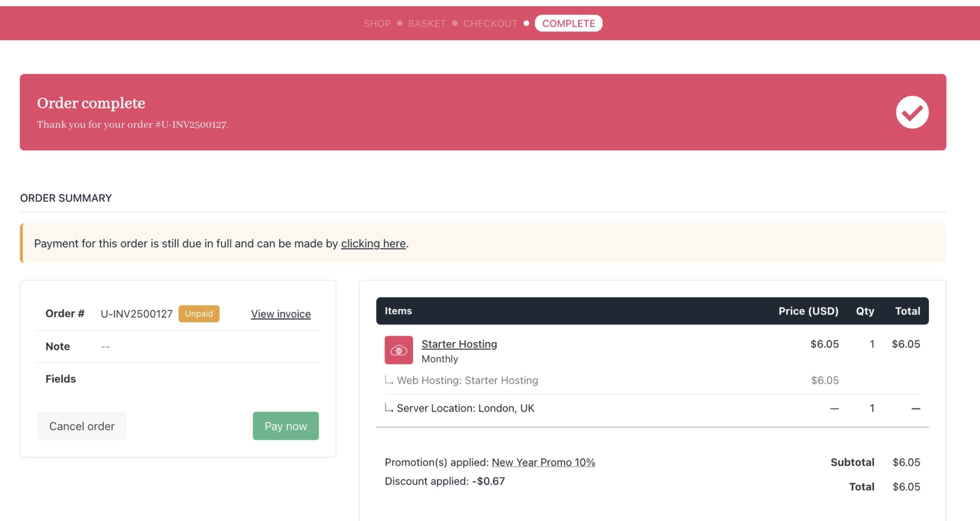Go to the BASKET step
The width and height of the screenshot is (980, 521).
click(x=427, y=24)
